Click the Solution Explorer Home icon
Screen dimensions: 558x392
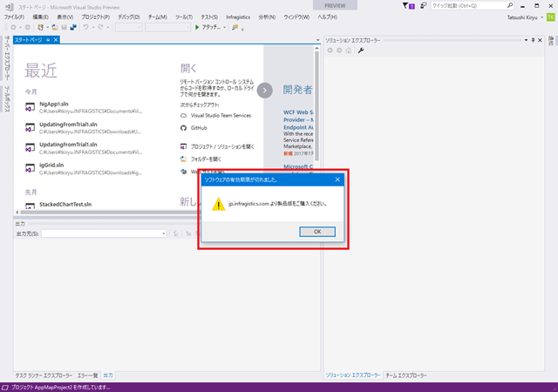(x=349, y=51)
